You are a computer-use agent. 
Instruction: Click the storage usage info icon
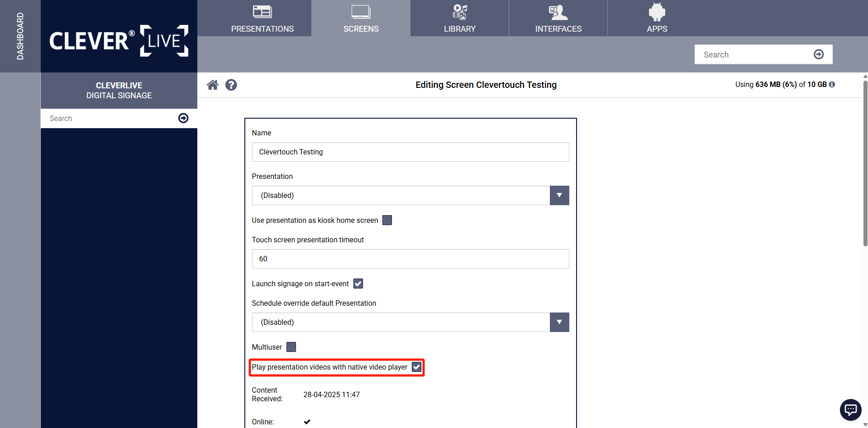(832, 84)
